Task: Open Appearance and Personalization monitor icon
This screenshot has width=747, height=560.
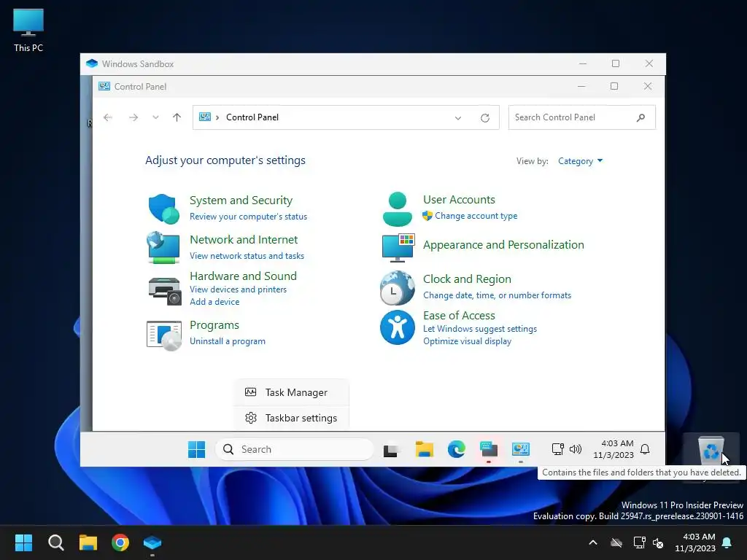Action: pyautogui.click(x=398, y=248)
